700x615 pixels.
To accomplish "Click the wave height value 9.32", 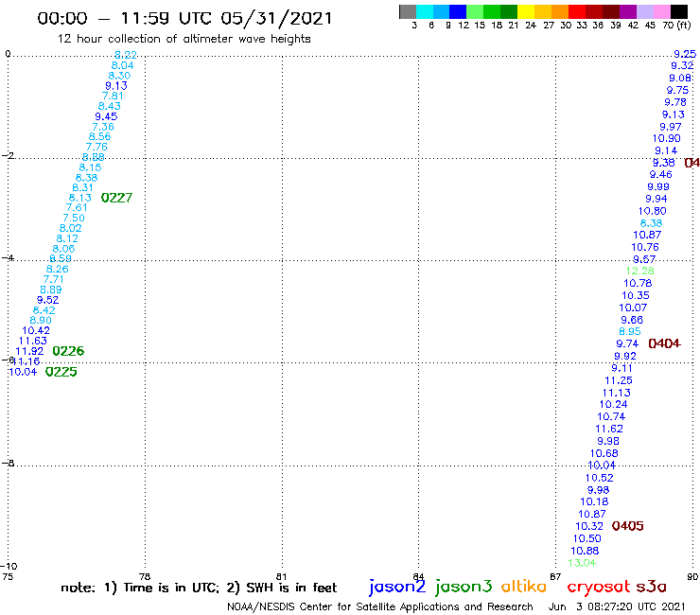I will click(x=682, y=65).
